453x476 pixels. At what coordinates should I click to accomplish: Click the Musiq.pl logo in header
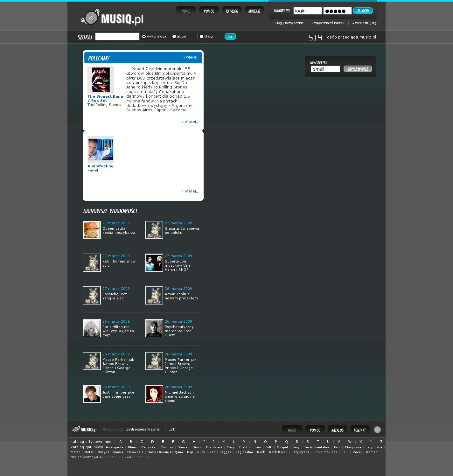tap(112, 18)
